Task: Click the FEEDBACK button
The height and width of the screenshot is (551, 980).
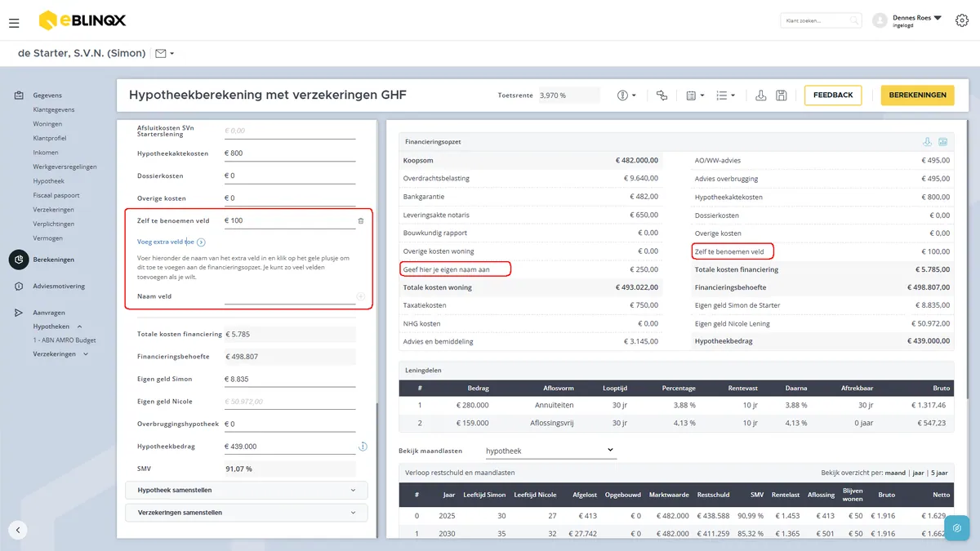Action: pyautogui.click(x=833, y=96)
